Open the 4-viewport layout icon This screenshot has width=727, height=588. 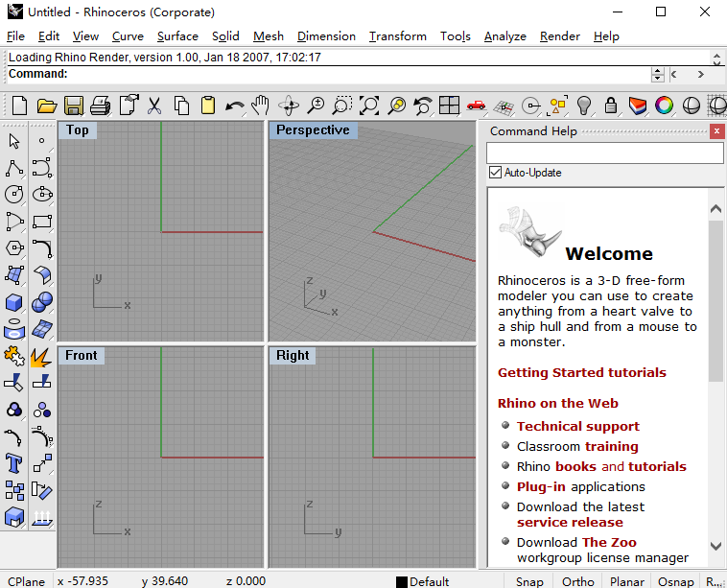tap(449, 105)
